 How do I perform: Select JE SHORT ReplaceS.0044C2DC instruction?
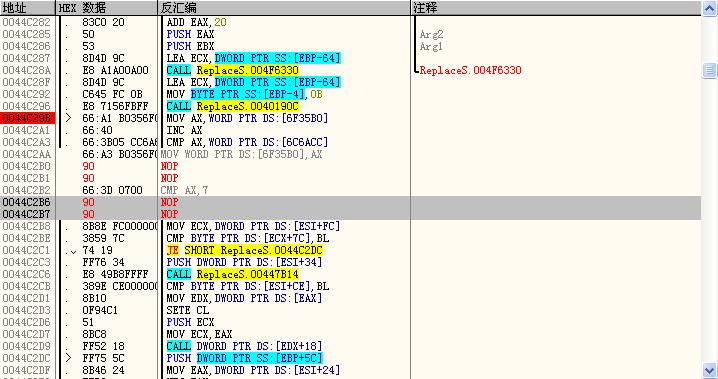pyautogui.click(x=245, y=250)
